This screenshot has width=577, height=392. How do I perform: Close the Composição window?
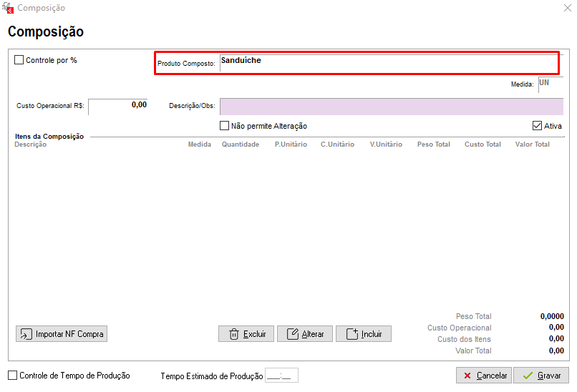[x=568, y=8]
